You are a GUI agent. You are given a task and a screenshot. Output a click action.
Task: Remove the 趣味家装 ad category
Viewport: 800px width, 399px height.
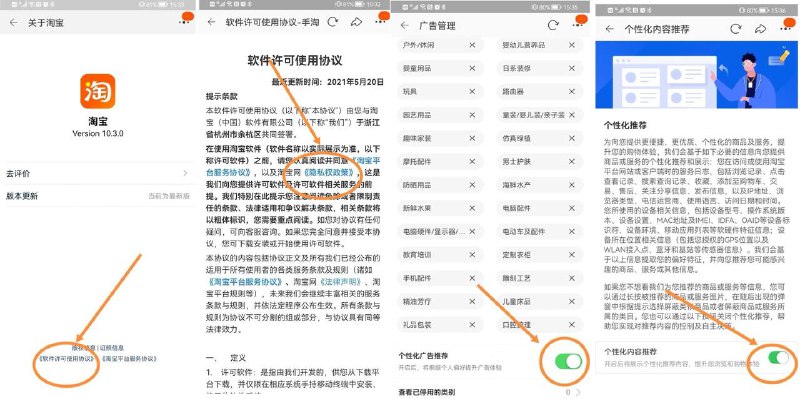(472, 138)
